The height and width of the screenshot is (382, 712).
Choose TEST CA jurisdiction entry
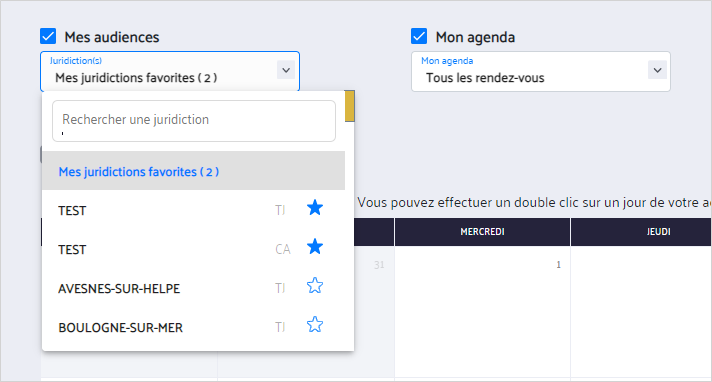pos(193,249)
